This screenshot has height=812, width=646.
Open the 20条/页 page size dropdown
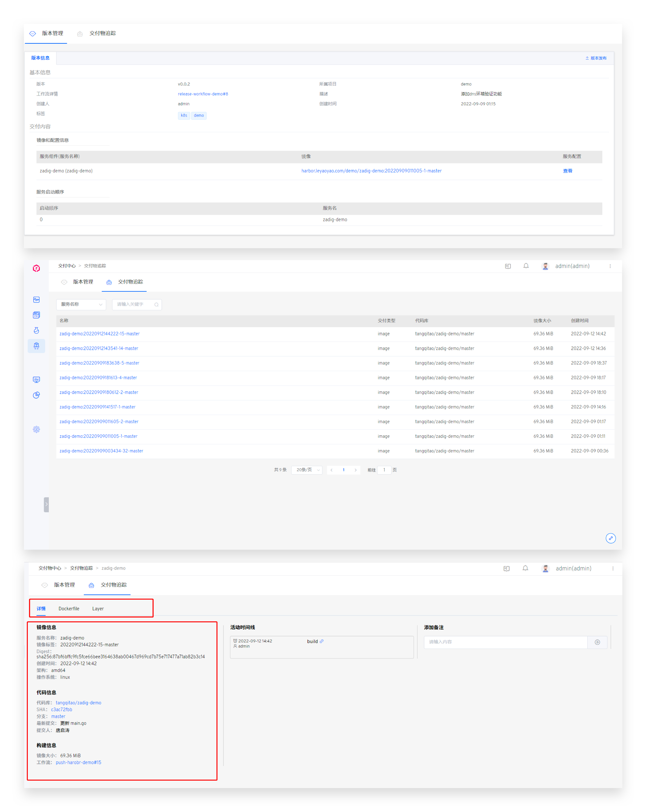[307, 470]
